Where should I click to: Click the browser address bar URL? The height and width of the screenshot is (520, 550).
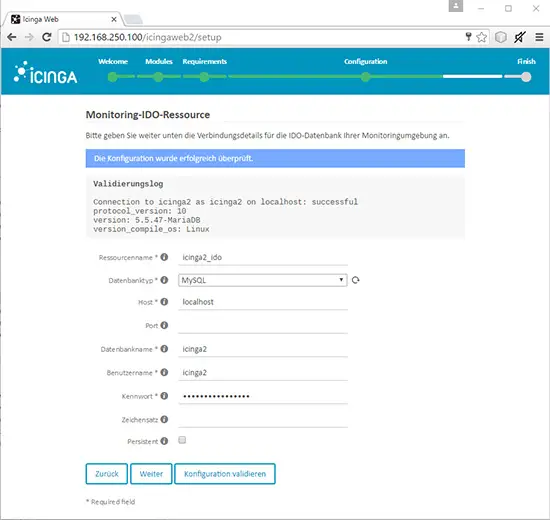click(148, 37)
